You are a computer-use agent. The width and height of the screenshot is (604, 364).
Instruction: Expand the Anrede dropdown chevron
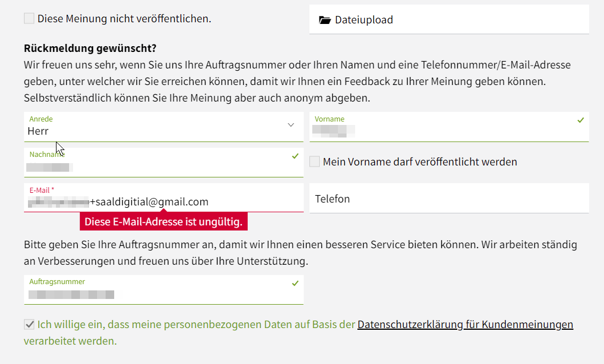tap(291, 125)
